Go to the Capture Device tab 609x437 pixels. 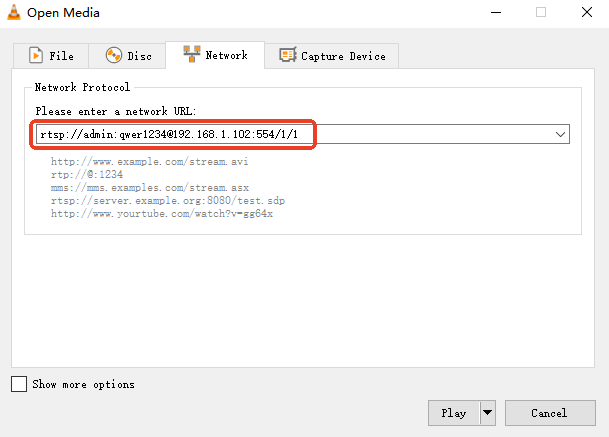332,56
